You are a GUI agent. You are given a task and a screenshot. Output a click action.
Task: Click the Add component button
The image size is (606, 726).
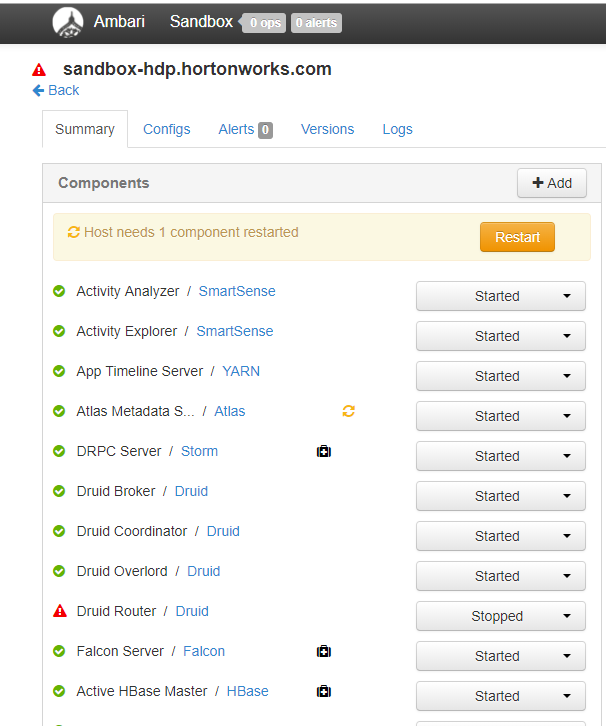(552, 183)
